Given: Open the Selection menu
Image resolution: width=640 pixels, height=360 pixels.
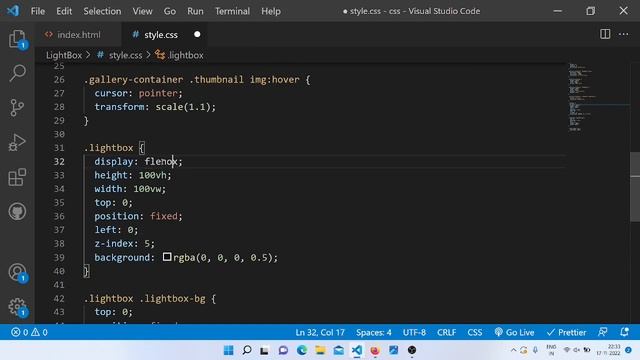Looking at the screenshot, I should point(102,11).
